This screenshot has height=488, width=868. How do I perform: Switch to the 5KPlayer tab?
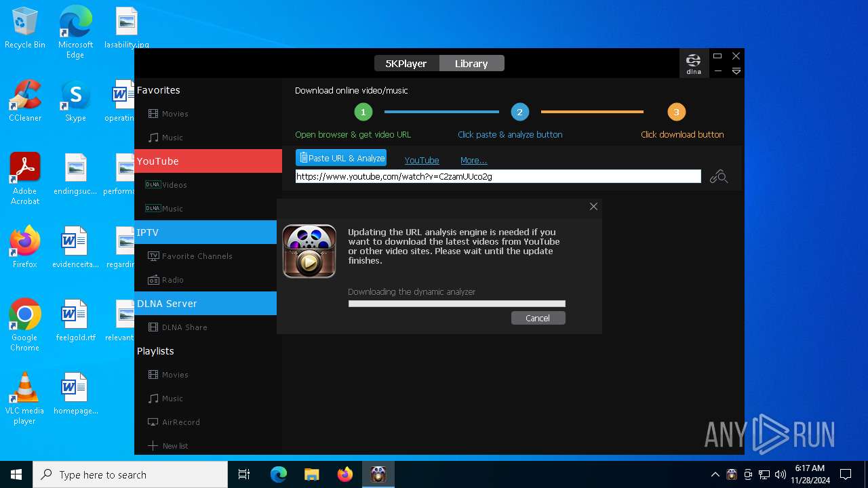tap(406, 63)
